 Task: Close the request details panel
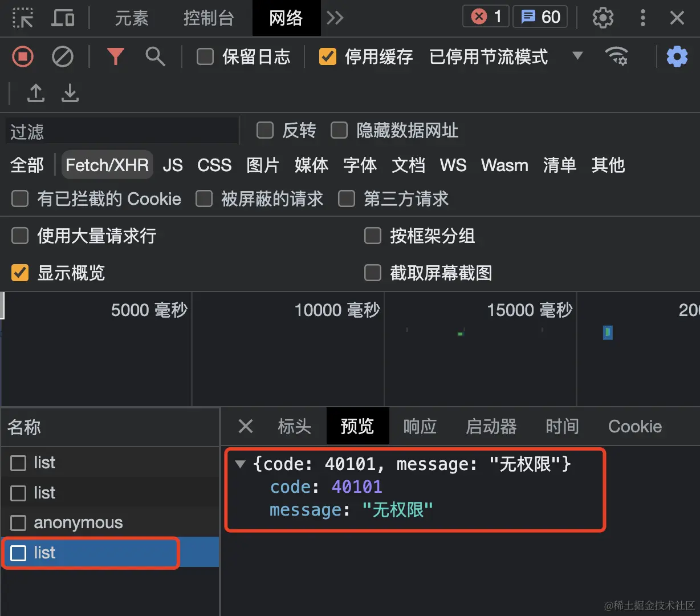tap(246, 426)
